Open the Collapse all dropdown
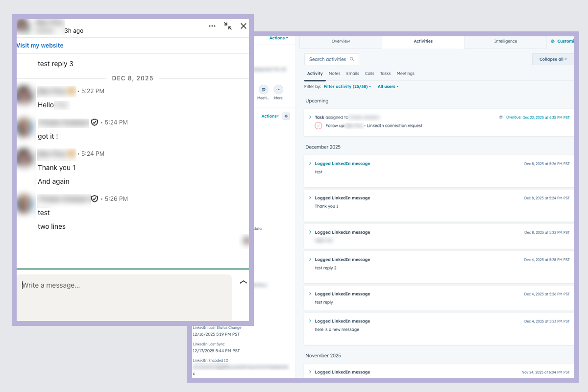 click(552, 59)
